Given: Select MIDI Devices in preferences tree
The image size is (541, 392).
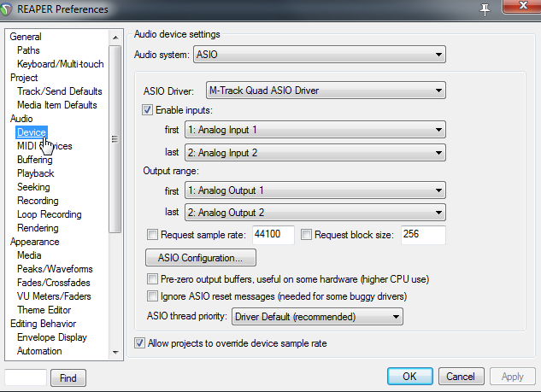Looking at the screenshot, I should (x=44, y=146).
